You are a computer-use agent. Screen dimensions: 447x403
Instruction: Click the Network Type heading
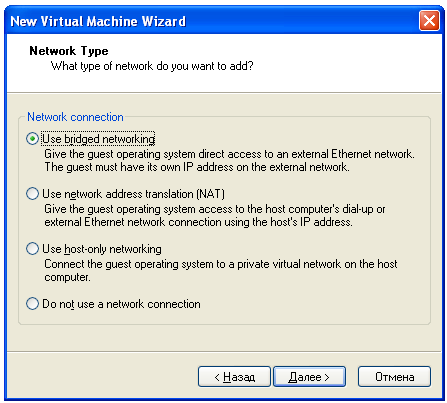coord(69,51)
